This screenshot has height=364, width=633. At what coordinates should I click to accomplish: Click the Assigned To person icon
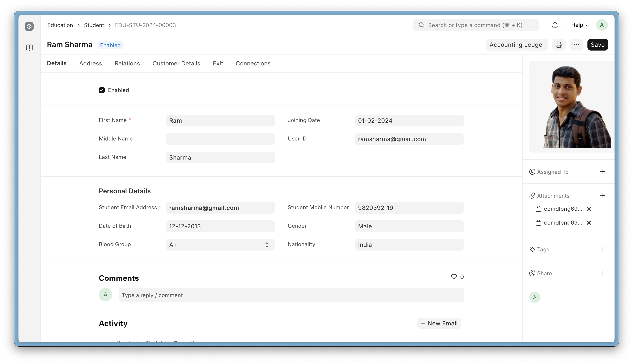click(x=532, y=172)
